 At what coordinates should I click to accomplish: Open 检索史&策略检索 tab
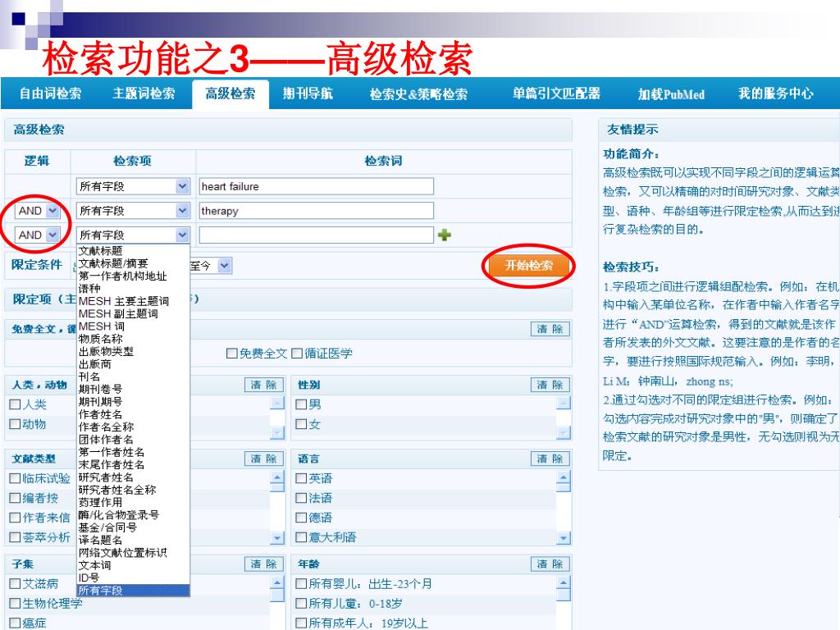click(418, 94)
